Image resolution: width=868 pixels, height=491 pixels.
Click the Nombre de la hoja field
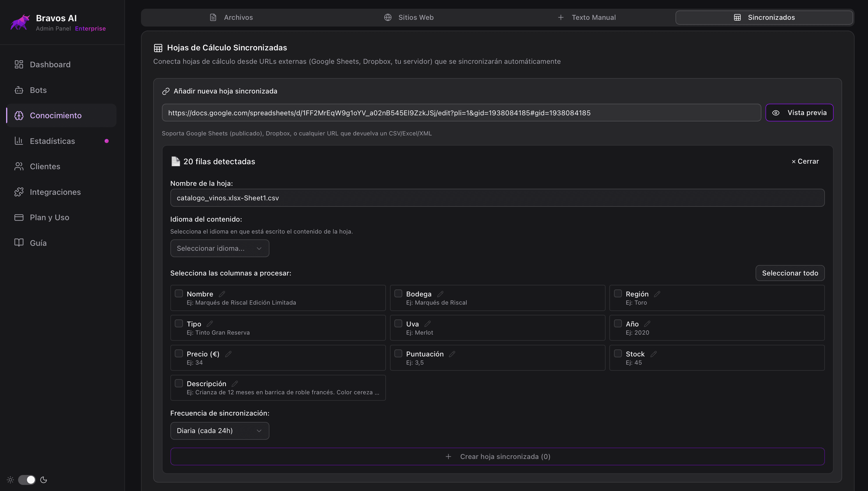[497, 198]
